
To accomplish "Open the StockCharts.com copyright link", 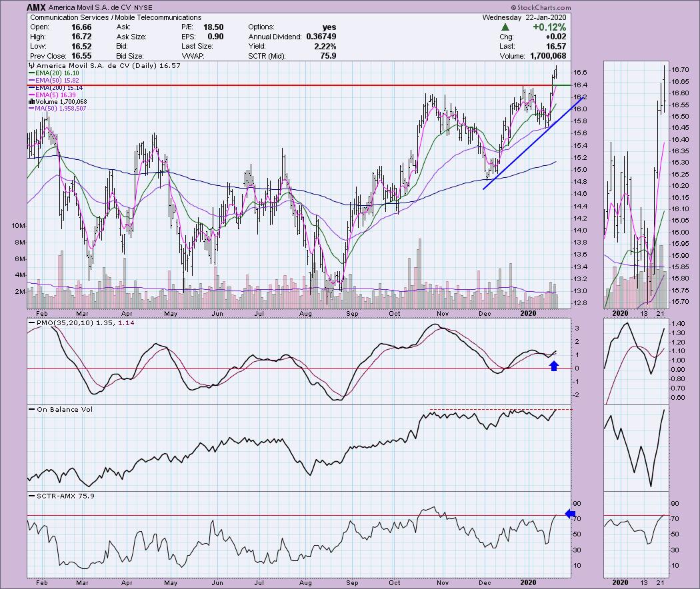I will point(541,7).
